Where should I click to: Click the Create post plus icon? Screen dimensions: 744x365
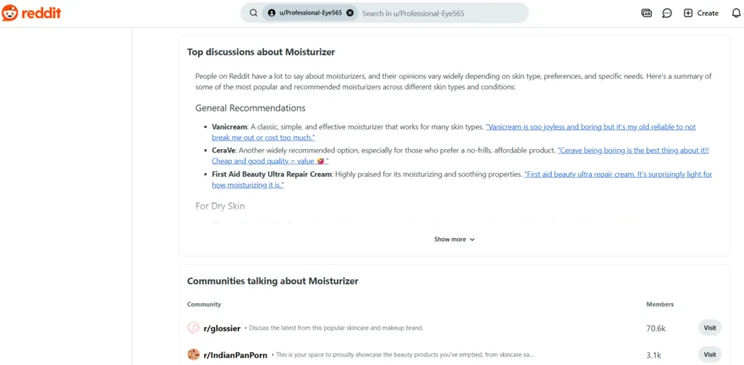tap(688, 13)
